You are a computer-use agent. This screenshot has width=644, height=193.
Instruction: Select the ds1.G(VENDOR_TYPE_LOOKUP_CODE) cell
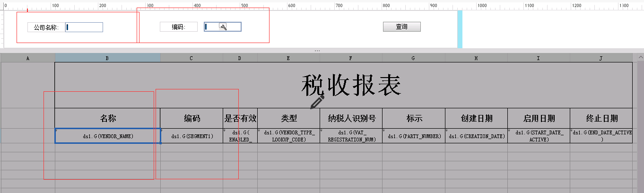pos(288,136)
